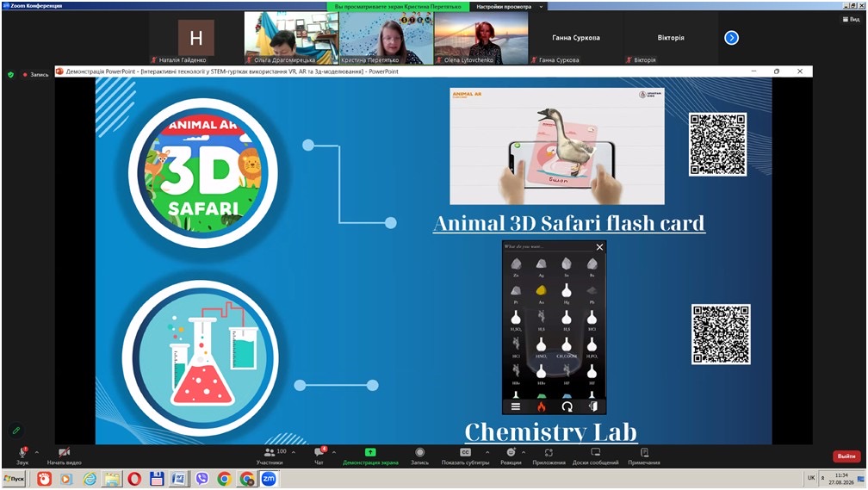The width and height of the screenshot is (868, 490).
Task: Click Chemistry Lab link
Action: [x=551, y=431]
